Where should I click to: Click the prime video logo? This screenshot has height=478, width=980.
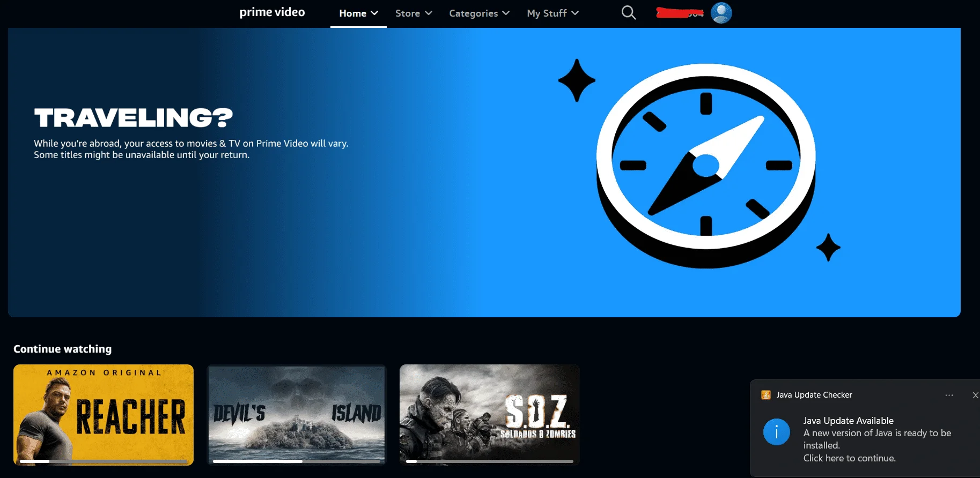pyautogui.click(x=272, y=12)
